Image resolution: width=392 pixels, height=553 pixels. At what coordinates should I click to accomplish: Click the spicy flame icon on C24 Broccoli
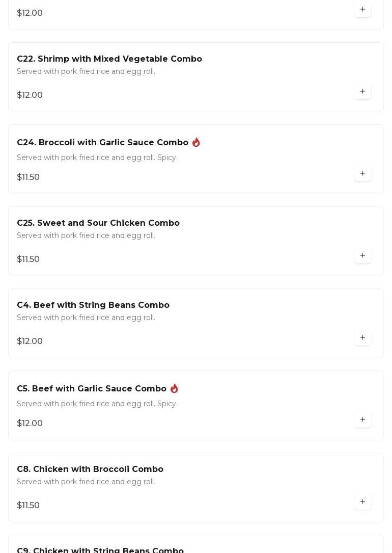pos(196,142)
